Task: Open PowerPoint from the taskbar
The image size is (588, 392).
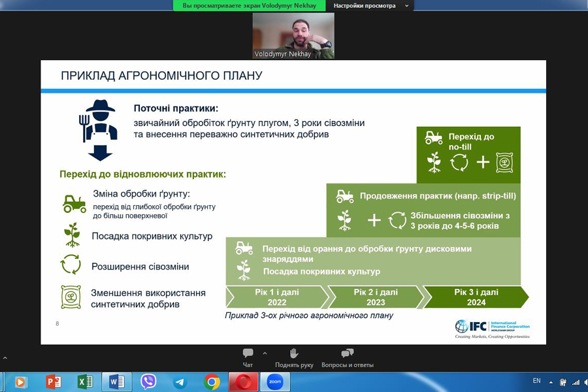Action: coord(53,382)
